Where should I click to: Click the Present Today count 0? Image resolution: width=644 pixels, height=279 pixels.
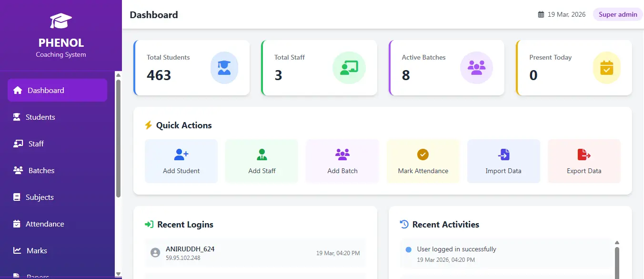click(533, 75)
